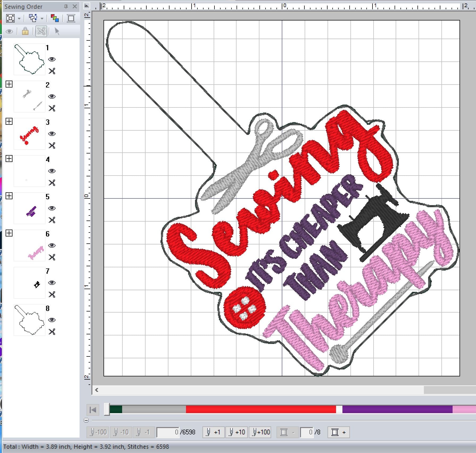476x453 pixels.
Task: Expand sewing order group 2
Action: point(9,84)
